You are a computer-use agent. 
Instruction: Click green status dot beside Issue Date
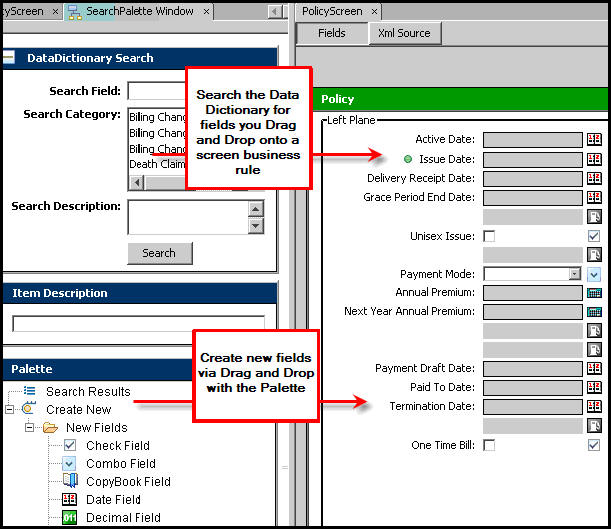coord(408,159)
